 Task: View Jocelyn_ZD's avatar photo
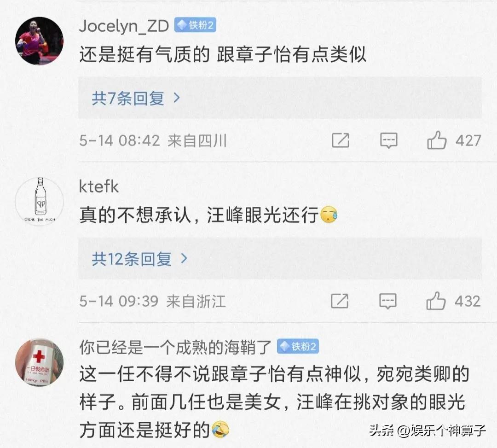pyautogui.click(x=39, y=41)
